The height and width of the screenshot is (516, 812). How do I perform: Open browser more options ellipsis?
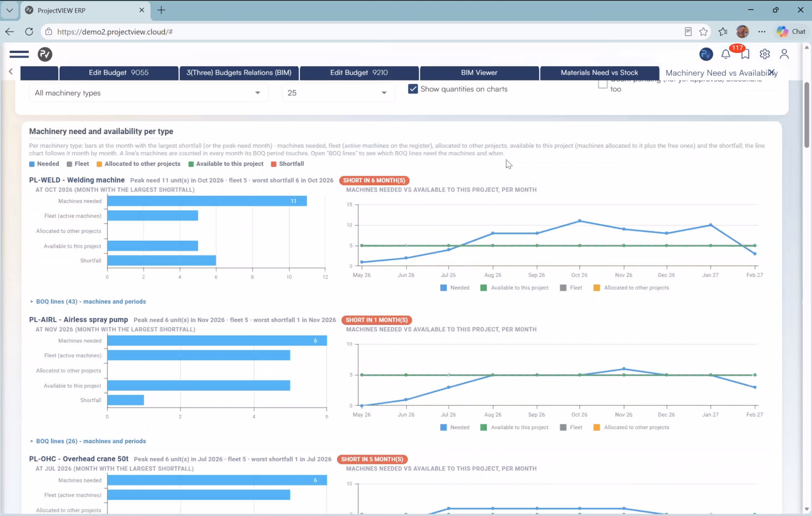pyautogui.click(x=762, y=32)
